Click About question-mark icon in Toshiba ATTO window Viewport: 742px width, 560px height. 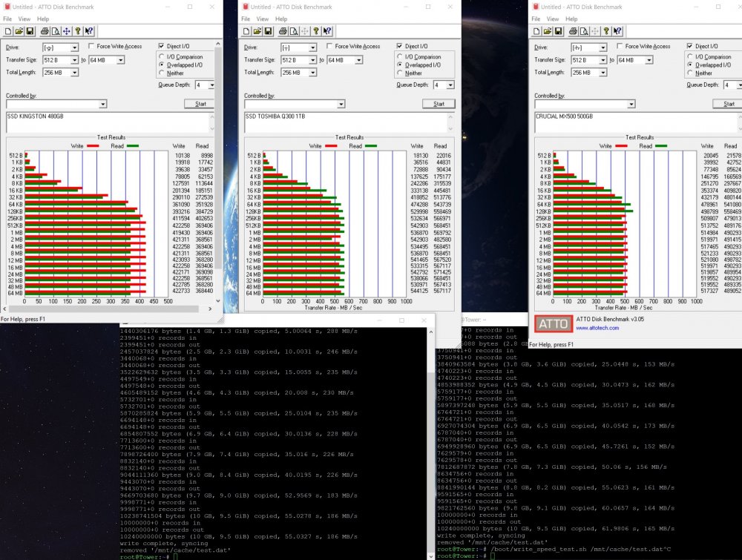coord(315,31)
